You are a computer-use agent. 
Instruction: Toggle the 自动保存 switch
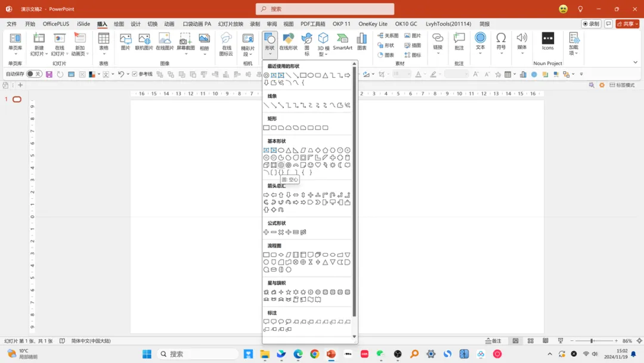coord(33,75)
